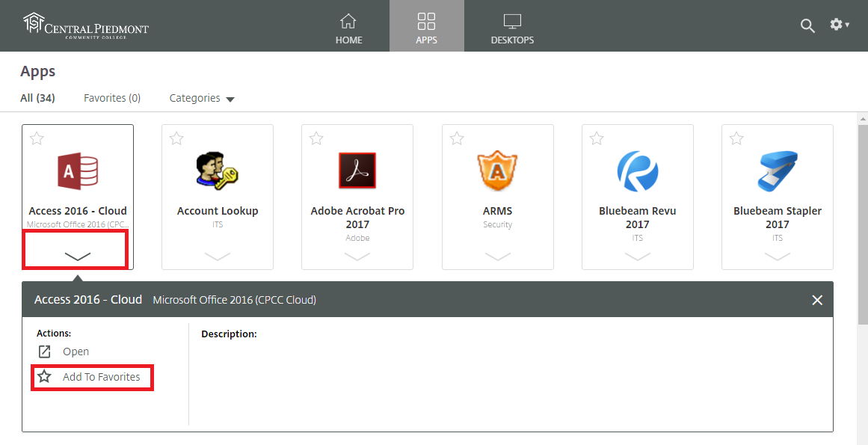
Task: Click the Central Piedmont Community College logo
Action: pyautogui.click(x=86, y=25)
